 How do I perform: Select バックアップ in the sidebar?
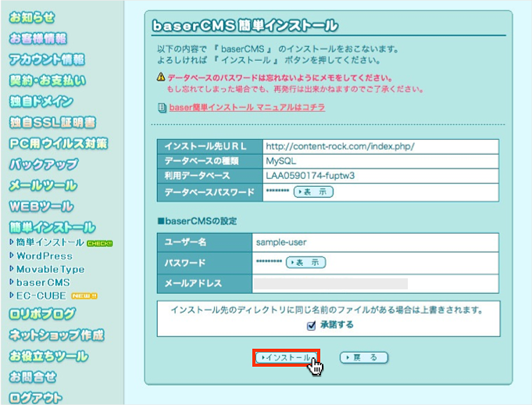pos(44,165)
